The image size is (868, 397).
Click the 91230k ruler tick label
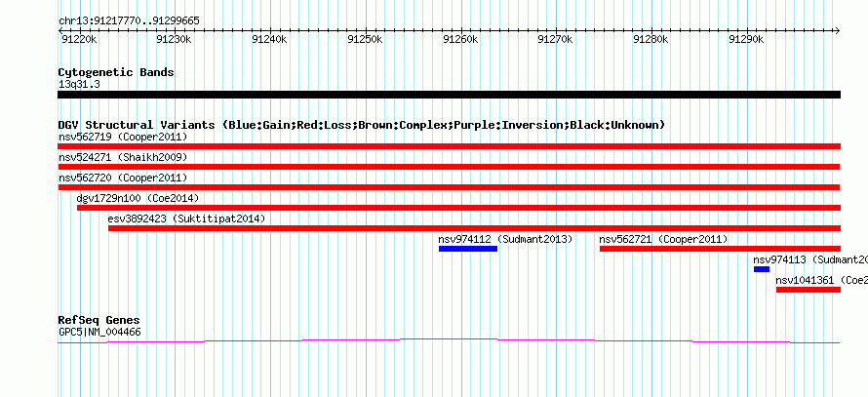(174, 39)
